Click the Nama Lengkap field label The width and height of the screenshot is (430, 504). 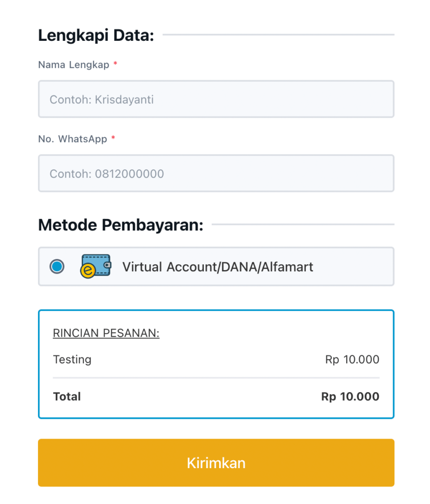tap(73, 65)
